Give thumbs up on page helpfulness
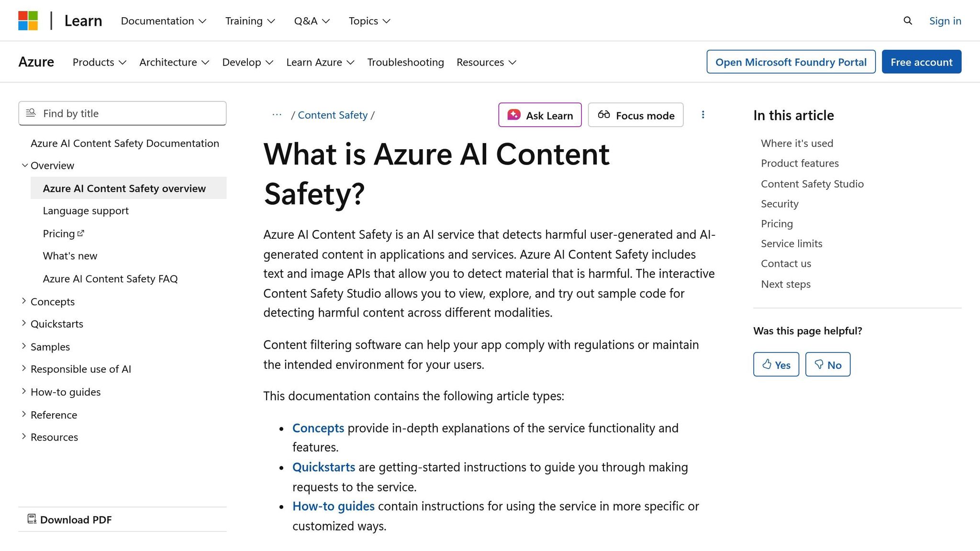 [776, 364]
